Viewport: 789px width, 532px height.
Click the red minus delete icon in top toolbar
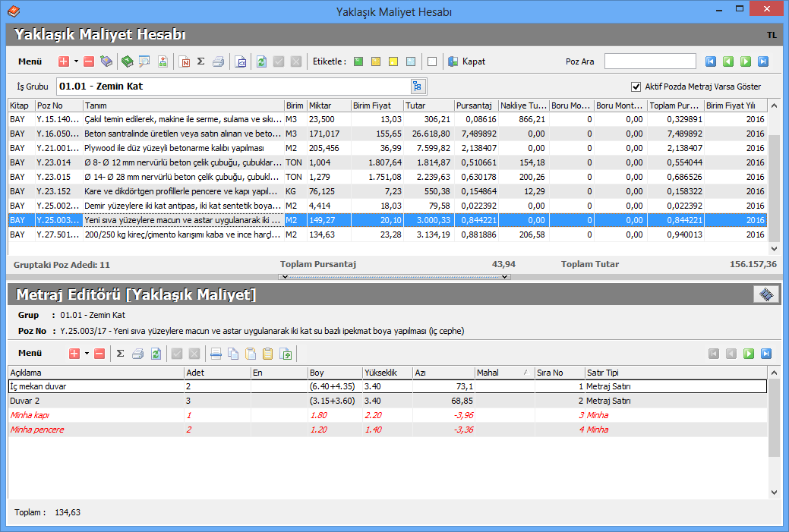(x=89, y=61)
